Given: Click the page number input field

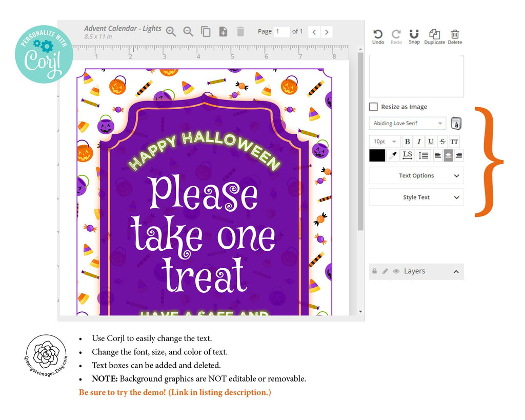Looking at the screenshot, I should tap(281, 32).
